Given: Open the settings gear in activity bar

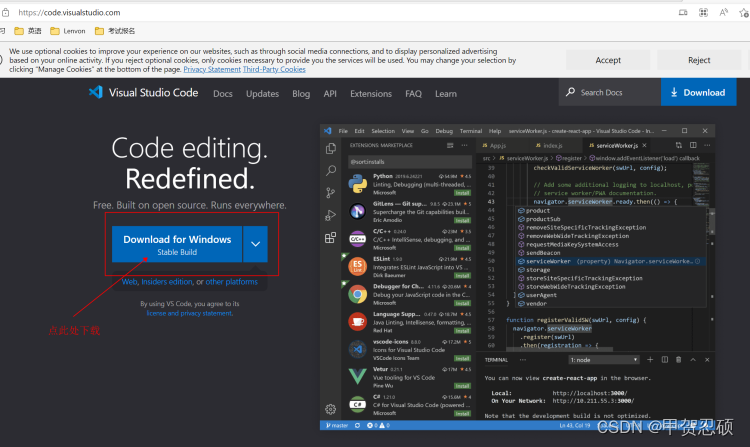Looking at the screenshot, I should tap(331, 409).
